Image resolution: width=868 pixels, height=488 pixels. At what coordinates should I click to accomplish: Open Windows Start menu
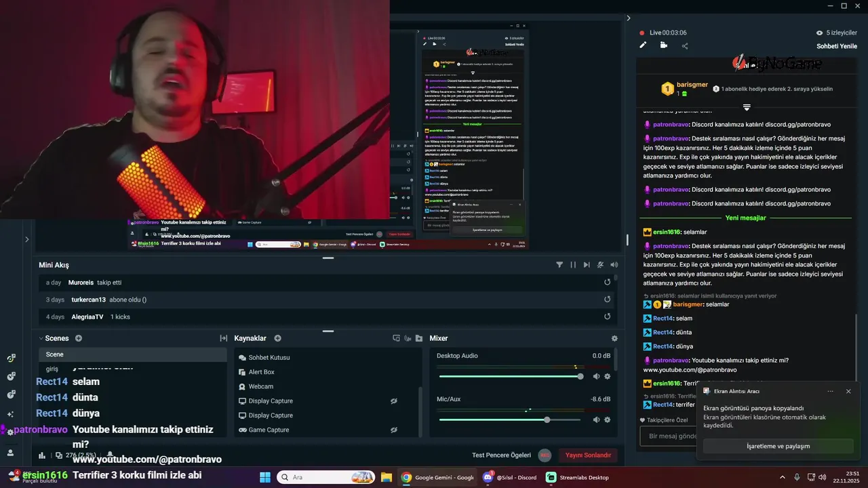(x=265, y=477)
